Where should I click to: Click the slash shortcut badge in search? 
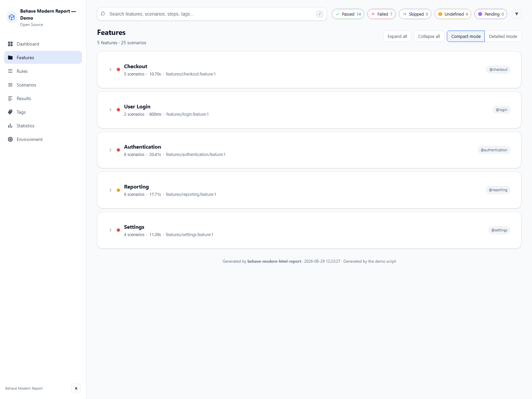pyautogui.click(x=320, y=14)
